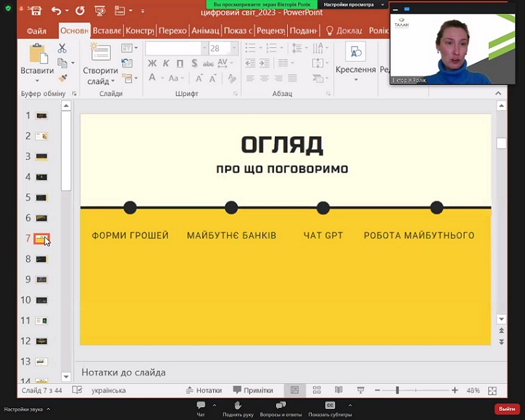Open the Креслення drawing group
The image size is (525, 420).
(x=356, y=62)
